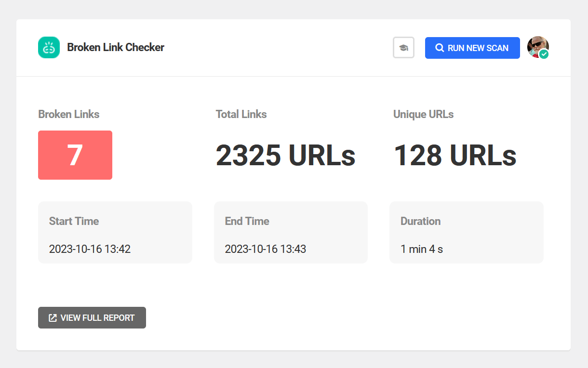Select the 1 min 4 s duration value
This screenshot has width=588, height=368.
click(x=422, y=249)
